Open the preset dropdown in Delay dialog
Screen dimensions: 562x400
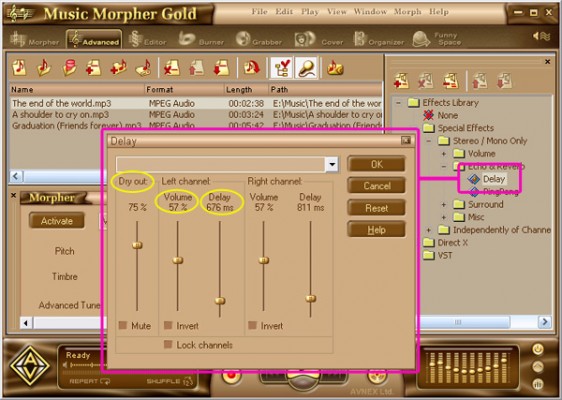[x=332, y=165]
